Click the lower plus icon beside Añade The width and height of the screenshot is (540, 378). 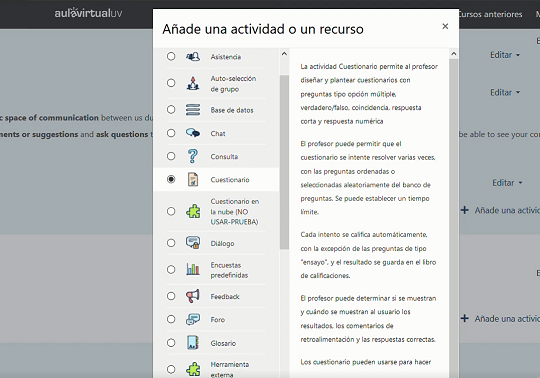tap(465, 318)
